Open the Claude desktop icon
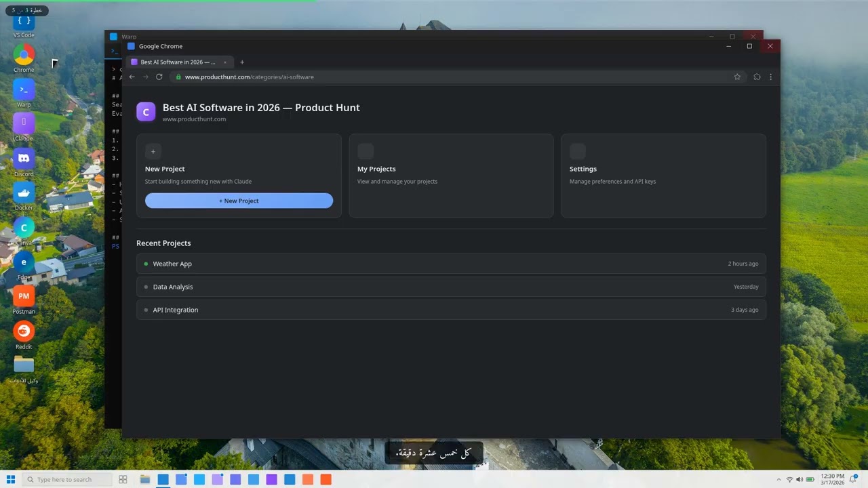 click(x=24, y=127)
